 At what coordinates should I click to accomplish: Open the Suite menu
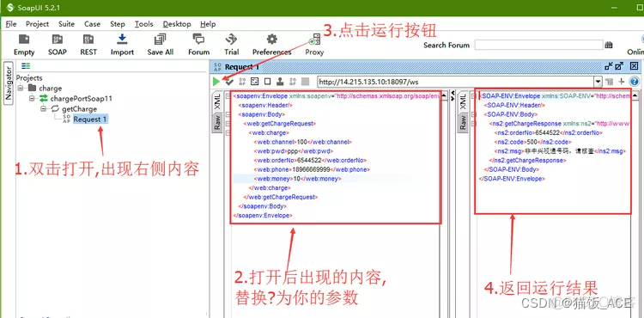coord(66,24)
